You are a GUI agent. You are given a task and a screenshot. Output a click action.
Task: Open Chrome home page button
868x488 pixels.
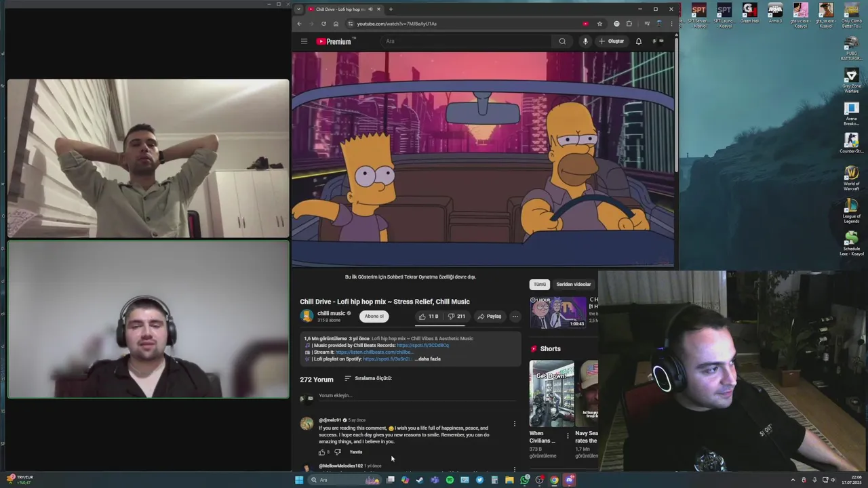click(x=336, y=24)
